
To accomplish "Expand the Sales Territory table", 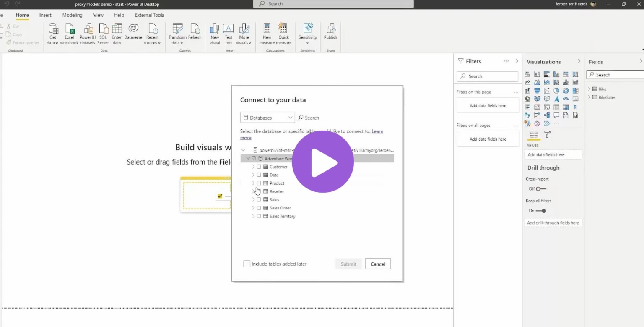I will pos(253,216).
